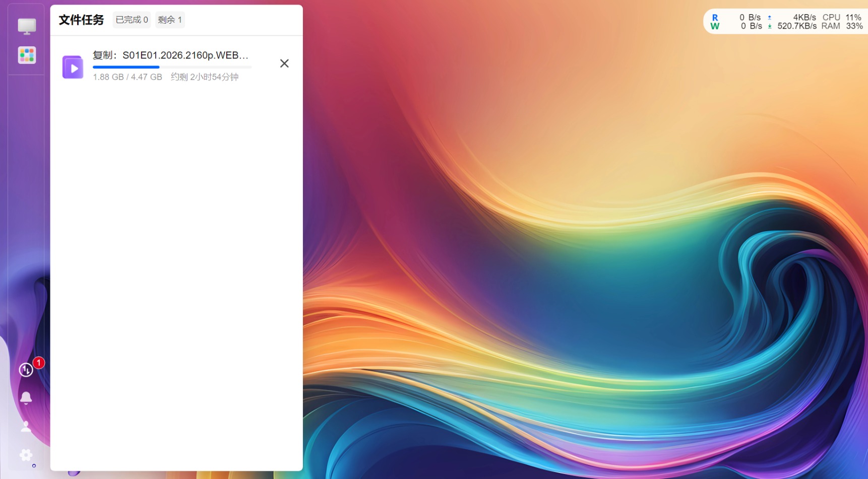868x479 pixels.
Task: Cancel the S01E01 copy task
Action: [x=284, y=63]
